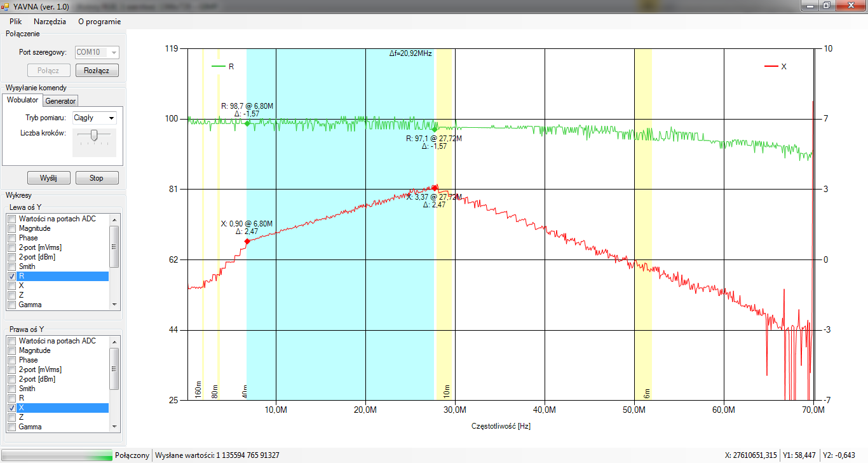
Task: Switch to the Generator tab
Action: (x=60, y=100)
